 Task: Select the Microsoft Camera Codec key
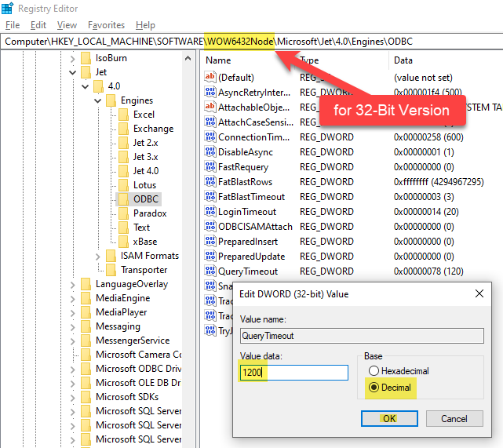point(138,354)
